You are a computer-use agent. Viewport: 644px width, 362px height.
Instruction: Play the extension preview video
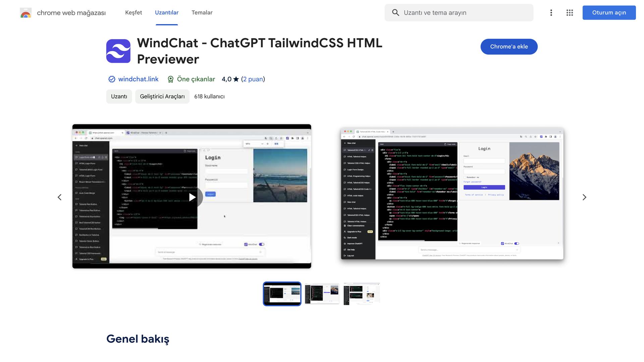point(192,197)
